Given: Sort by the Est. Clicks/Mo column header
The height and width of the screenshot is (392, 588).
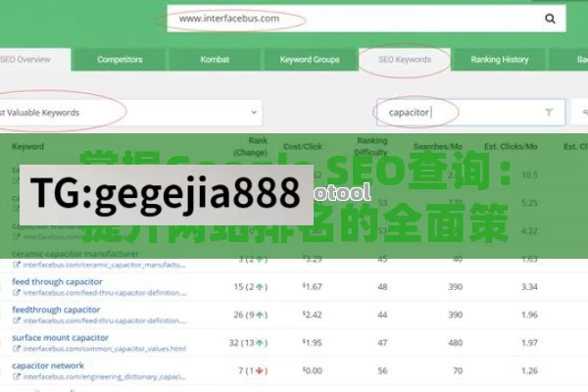Looking at the screenshot, I should (x=511, y=146).
